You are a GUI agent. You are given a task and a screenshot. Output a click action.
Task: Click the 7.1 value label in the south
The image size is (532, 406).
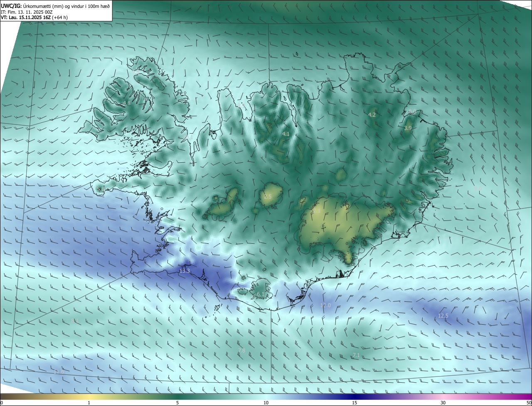pyautogui.click(x=356, y=355)
